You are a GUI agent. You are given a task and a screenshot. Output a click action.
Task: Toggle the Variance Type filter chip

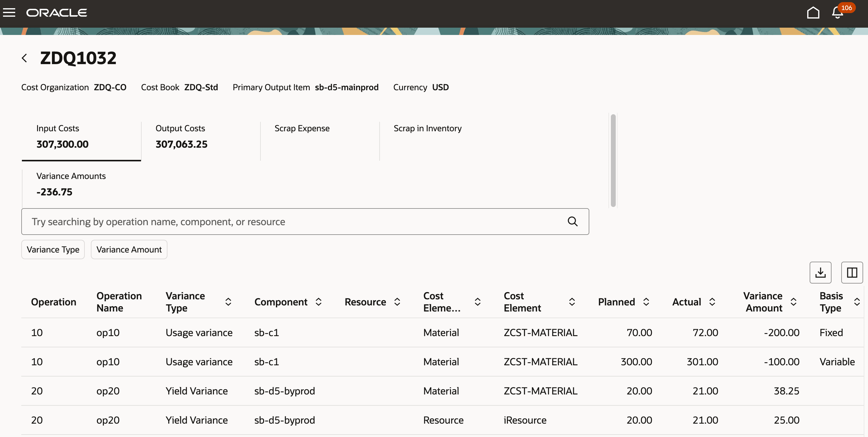point(53,249)
